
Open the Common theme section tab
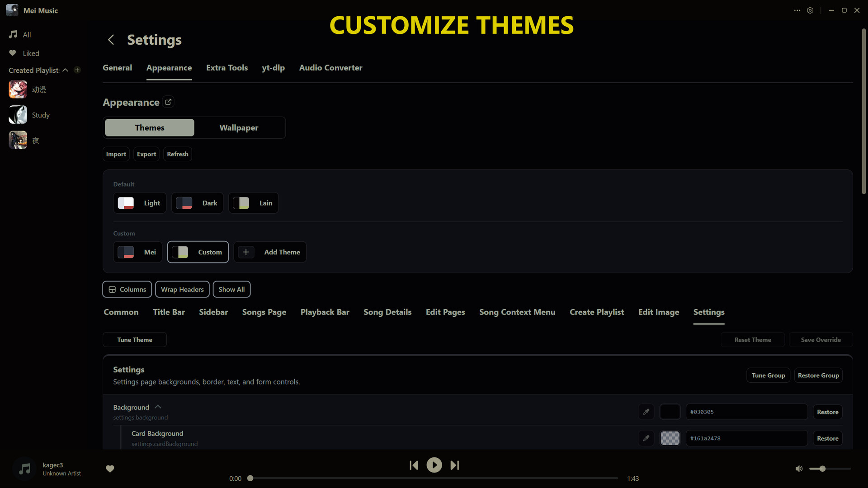click(x=121, y=312)
